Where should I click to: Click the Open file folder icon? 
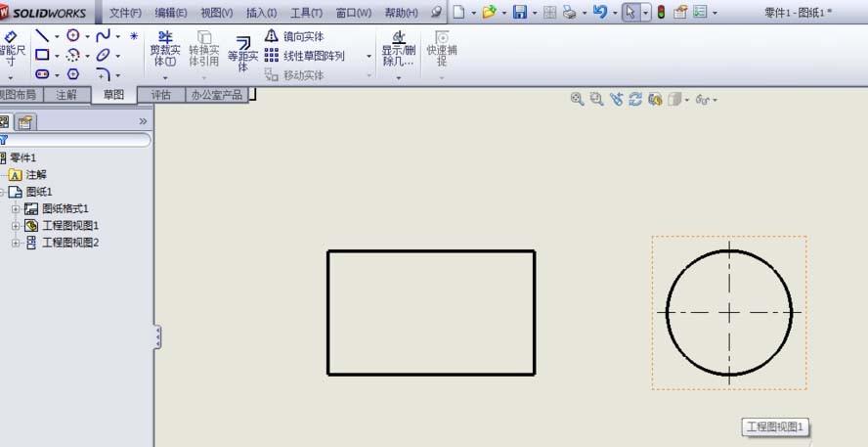point(489,12)
